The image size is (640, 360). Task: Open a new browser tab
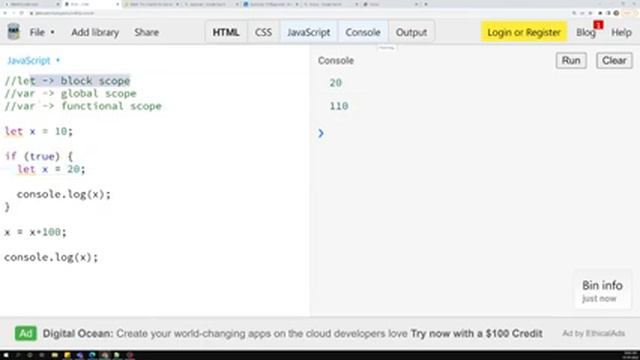coord(426,4)
